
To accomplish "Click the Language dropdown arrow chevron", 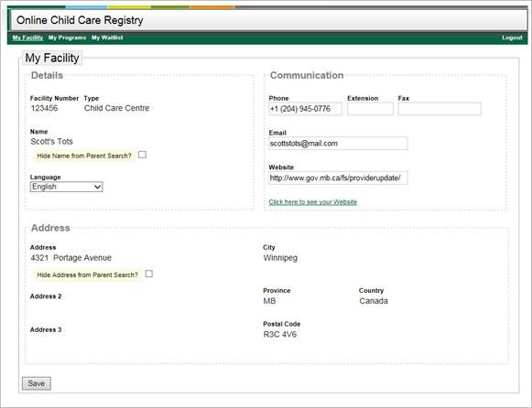I will [x=97, y=187].
